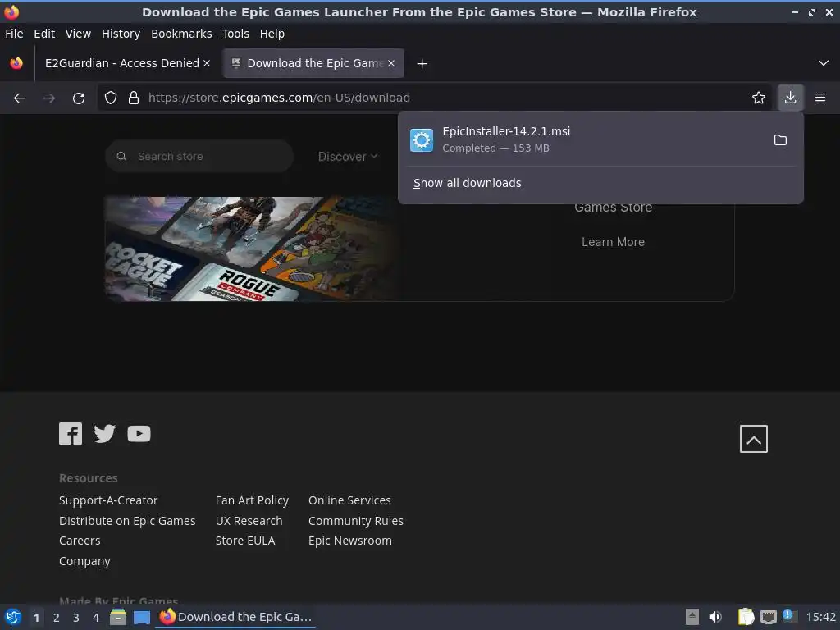Viewport: 840px width, 630px height.
Task: Close the E2Guardian Access Denied tab
Action: click(207, 63)
